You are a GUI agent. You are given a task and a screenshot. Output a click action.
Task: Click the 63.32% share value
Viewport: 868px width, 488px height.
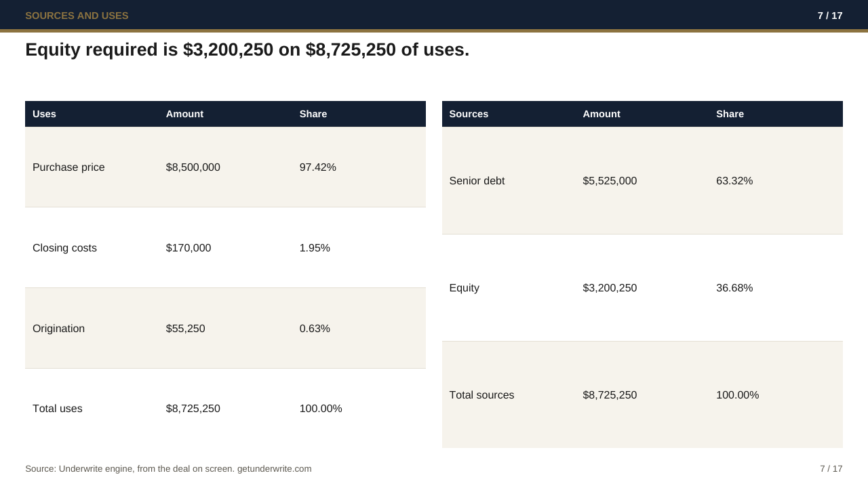734,181
